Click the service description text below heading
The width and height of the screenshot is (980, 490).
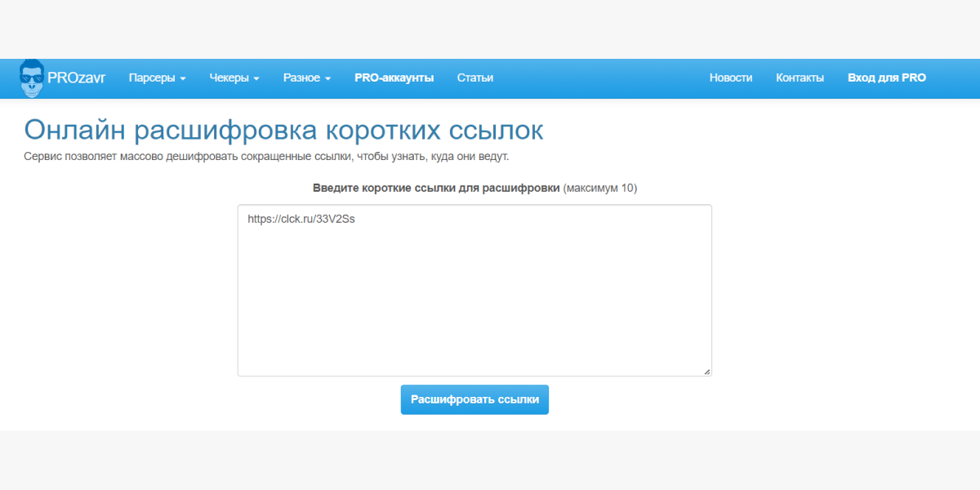[266, 156]
